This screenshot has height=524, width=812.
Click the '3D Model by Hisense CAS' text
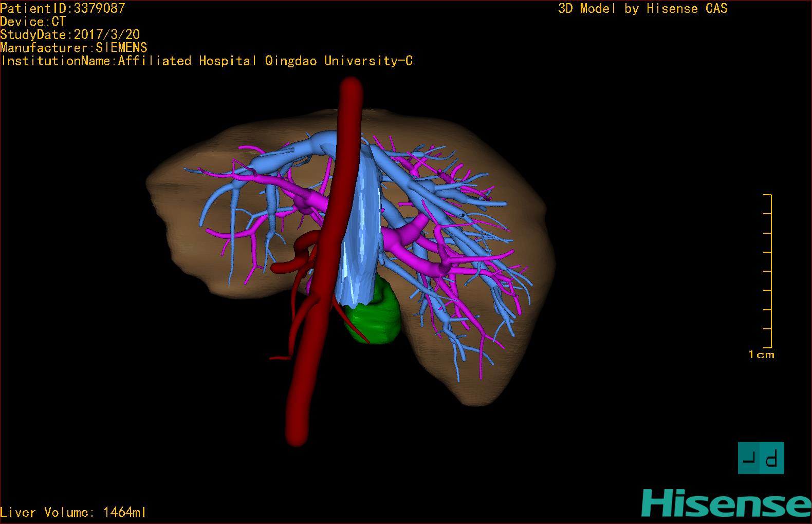pos(643,9)
